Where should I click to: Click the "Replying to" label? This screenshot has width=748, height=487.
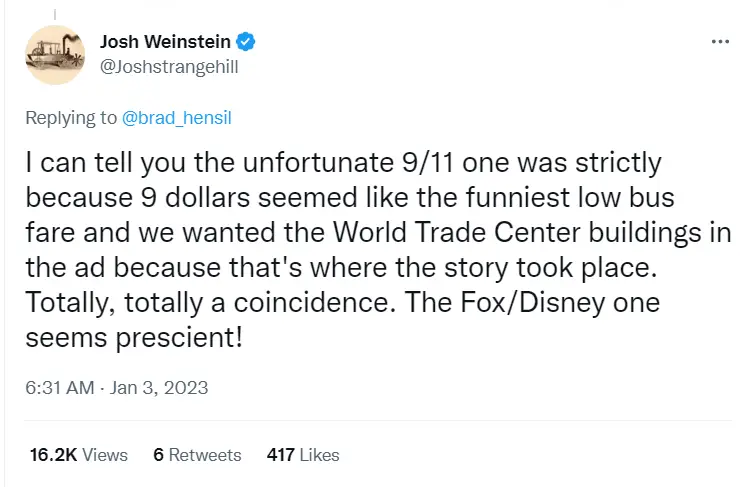tap(71, 117)
